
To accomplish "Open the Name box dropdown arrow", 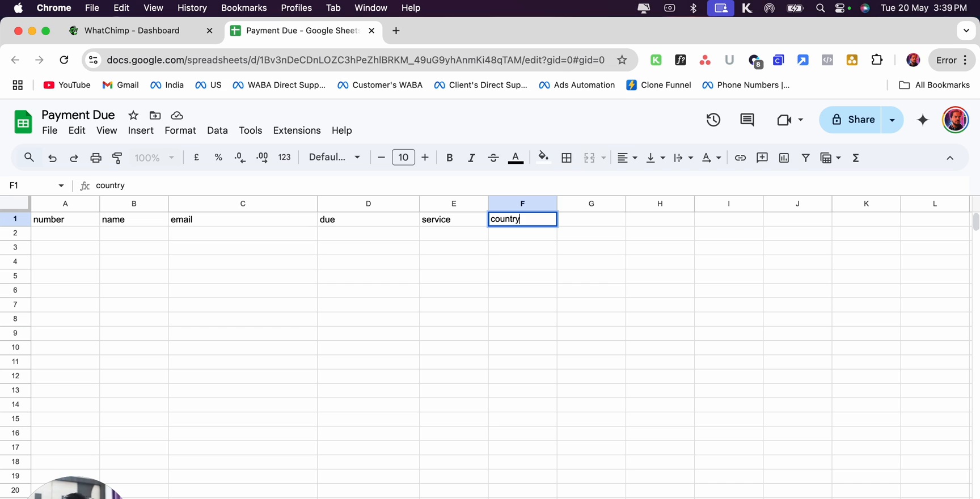I will [61, 185].
